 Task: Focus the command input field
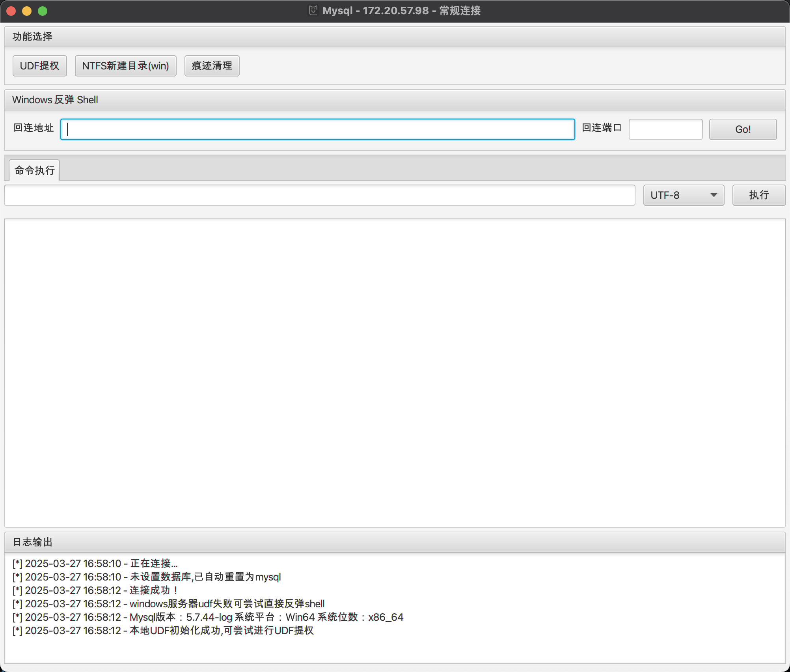(320, 195)
